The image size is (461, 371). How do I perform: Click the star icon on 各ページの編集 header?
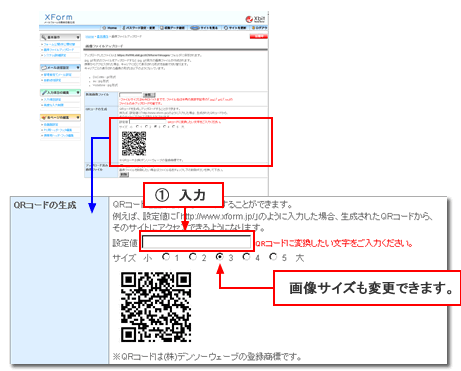pos(44,117)
